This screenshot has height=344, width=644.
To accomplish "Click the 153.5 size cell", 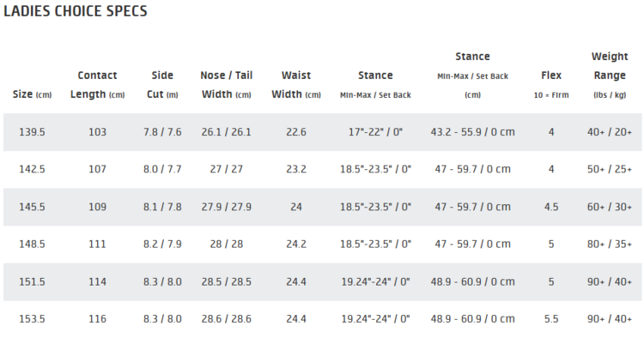I will click(x=33, y=319).
